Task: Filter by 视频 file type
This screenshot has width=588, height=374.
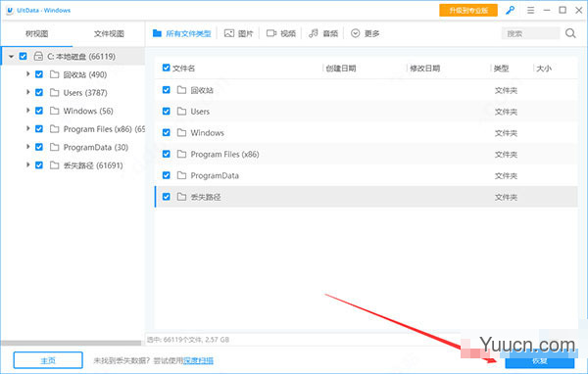Action: 281,33
